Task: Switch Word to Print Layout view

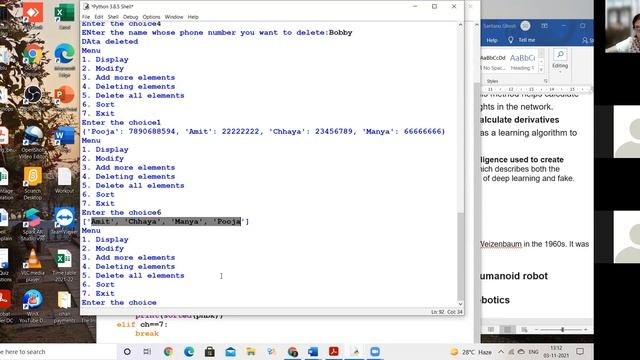Action: (507, 329)
